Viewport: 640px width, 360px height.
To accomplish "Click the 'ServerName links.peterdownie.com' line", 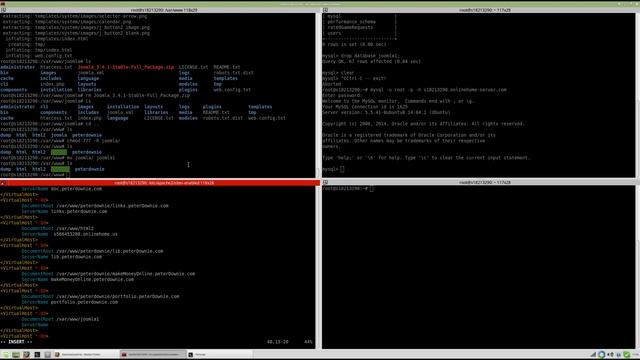I will (64, 211).
